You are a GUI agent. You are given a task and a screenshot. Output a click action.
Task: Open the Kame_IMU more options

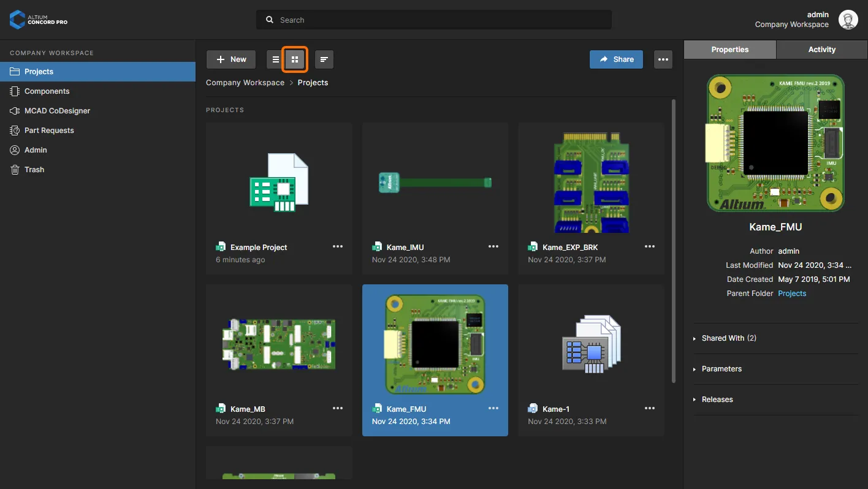[x=493, y=246]
